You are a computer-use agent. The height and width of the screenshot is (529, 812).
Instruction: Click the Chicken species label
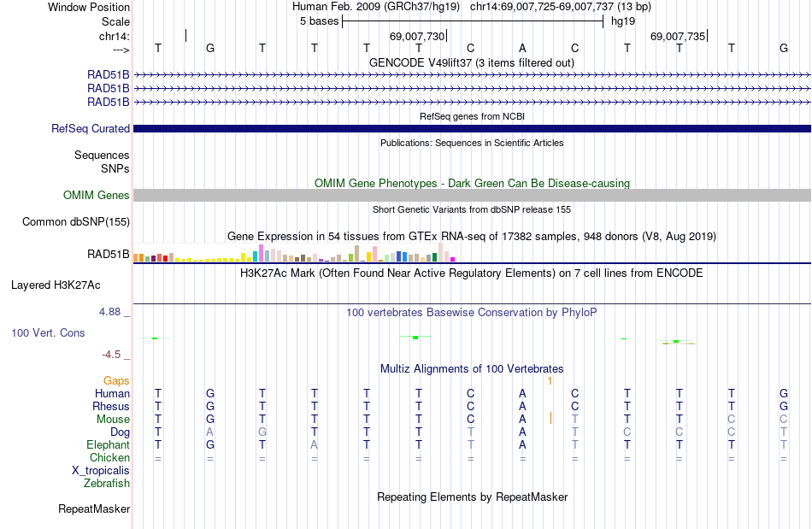pyautogui.click(x=109, y=457)
